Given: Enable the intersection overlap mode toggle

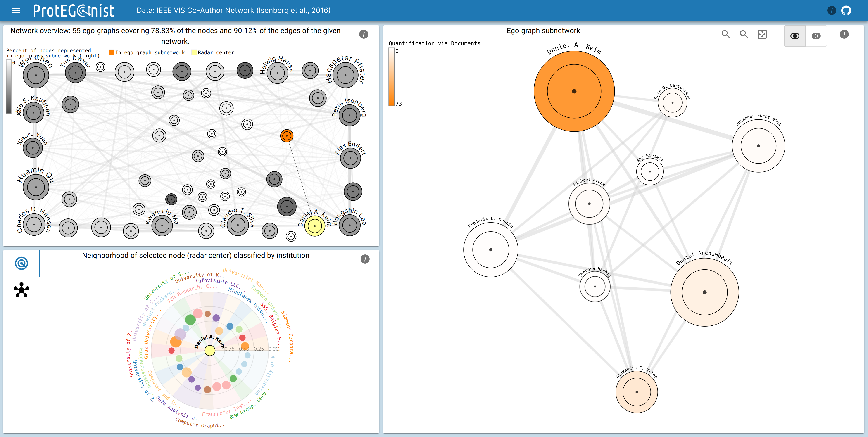Looking at the screenshot, I should [795, 36].
